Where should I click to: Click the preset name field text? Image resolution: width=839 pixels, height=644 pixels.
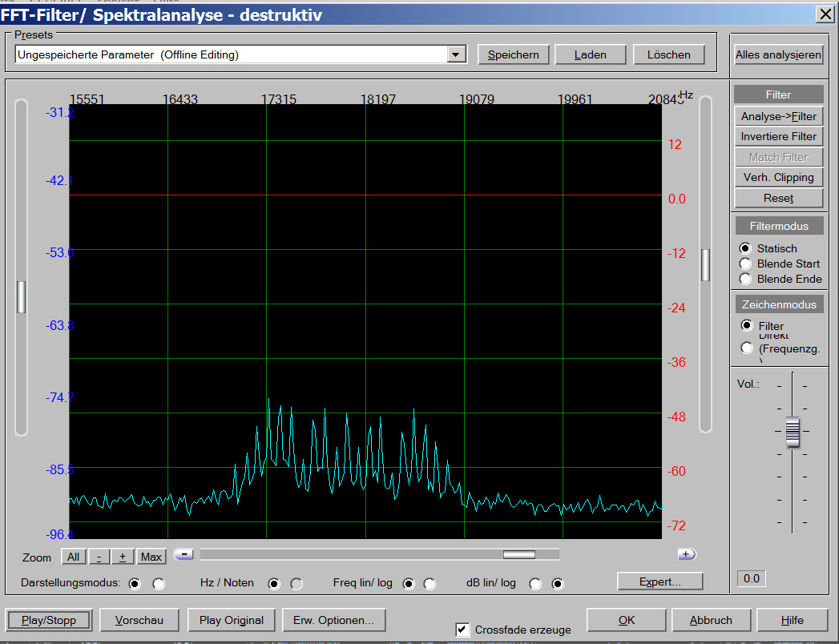[x=128, y=54]
